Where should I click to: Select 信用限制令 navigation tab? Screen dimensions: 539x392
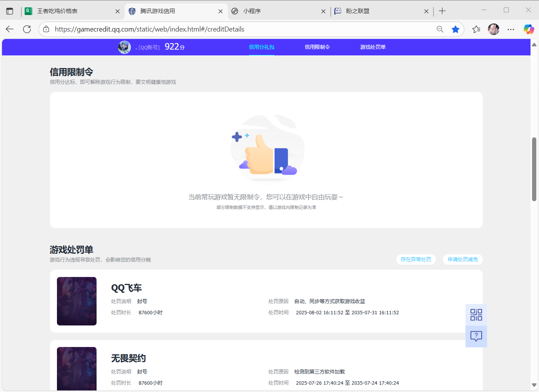pos(317,47)
